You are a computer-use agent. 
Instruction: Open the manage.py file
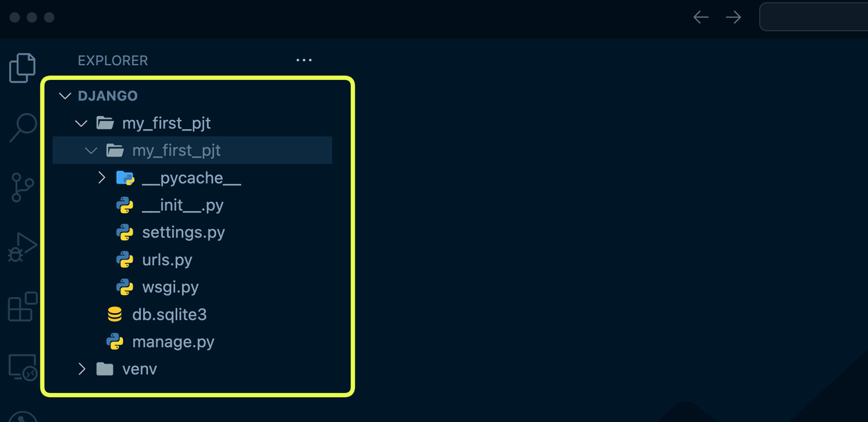[173, 341]
